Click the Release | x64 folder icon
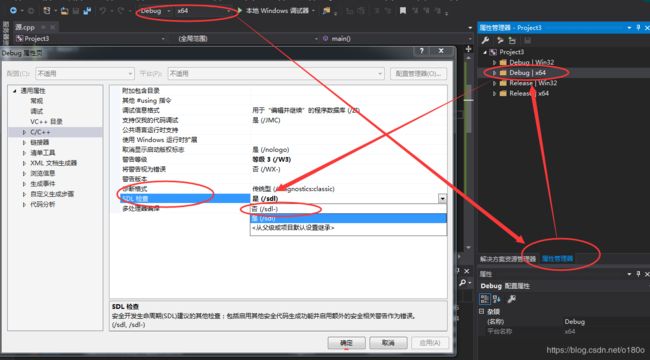 tap(503, 93)
